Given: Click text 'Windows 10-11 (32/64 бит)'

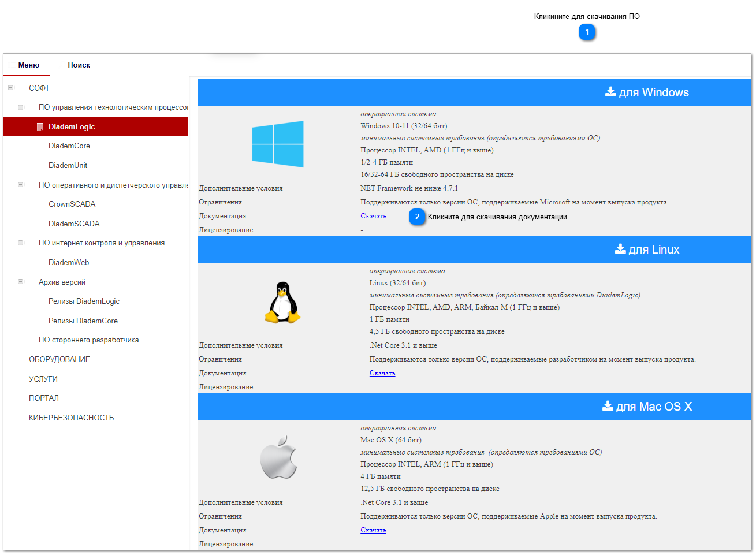Looking at the screenshot, I should (x=404, y=126).
